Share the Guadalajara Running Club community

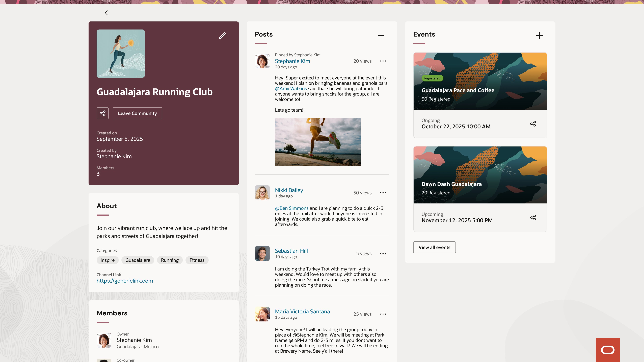click(x=102, y=113)
